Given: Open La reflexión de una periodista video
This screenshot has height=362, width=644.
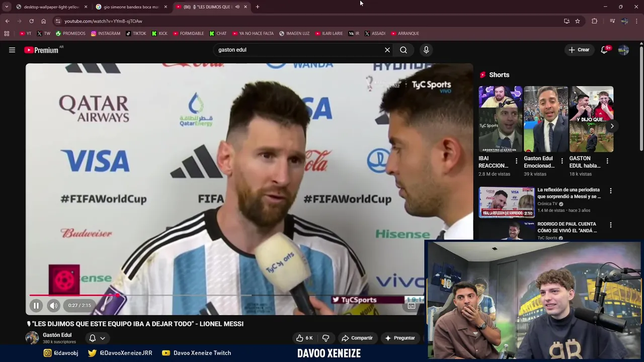Looking at the screenshot, I should 569,193.
